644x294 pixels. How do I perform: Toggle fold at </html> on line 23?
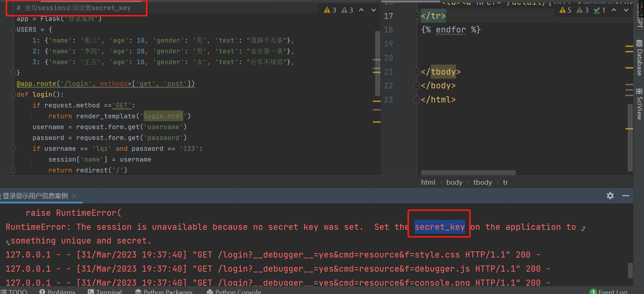416,100
